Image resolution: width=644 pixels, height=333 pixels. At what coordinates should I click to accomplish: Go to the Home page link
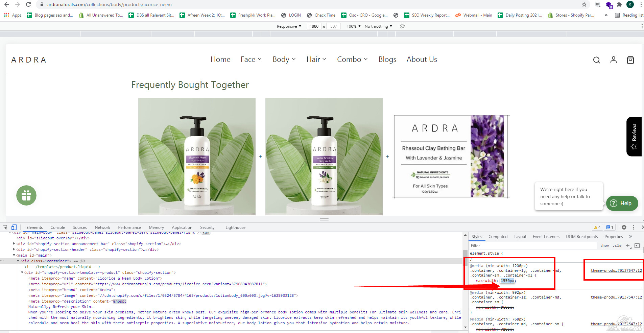tap(220, 60)
